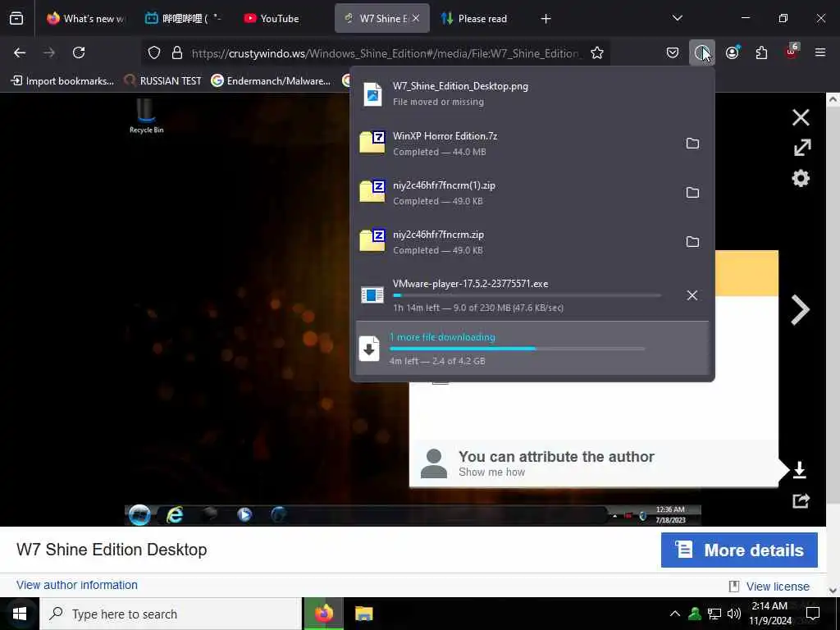The height and width of the screenshot is (630, 840).
Task: Toggle the Downloads panel toolbar button
Action: (x=702, y=52)
